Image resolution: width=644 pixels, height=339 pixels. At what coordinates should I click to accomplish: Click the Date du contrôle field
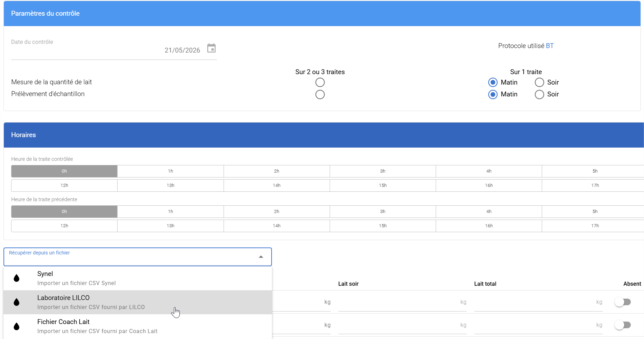click(114, 50)
